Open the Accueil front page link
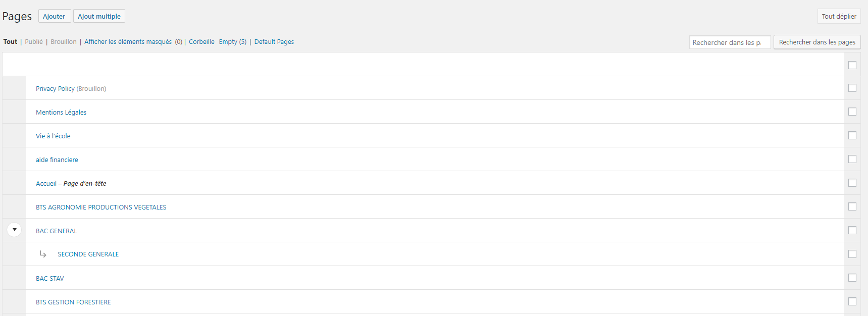Viewport: 868px width, 316px height. tap(46, 183)
